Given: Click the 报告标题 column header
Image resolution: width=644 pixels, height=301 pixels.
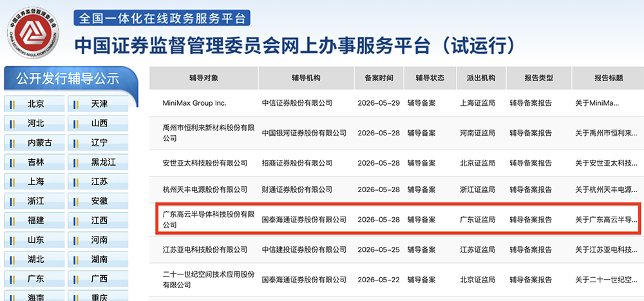Looking at the screenshot, I should click(x=609, y=78).
